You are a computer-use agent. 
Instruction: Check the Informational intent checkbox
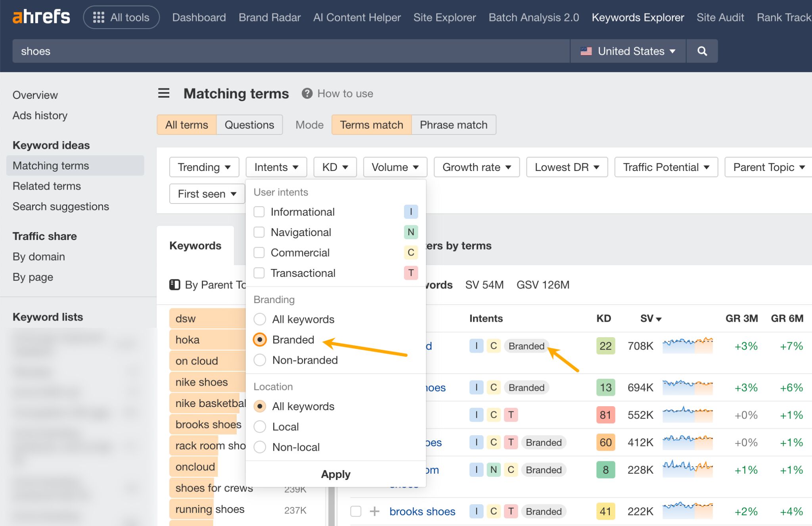click(259, 211)
